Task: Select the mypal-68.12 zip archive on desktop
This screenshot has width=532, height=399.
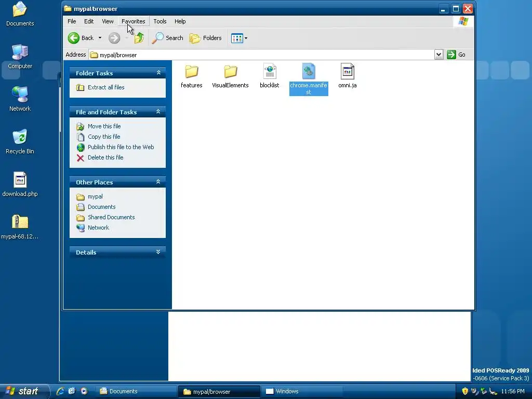Action: (20, 227)
